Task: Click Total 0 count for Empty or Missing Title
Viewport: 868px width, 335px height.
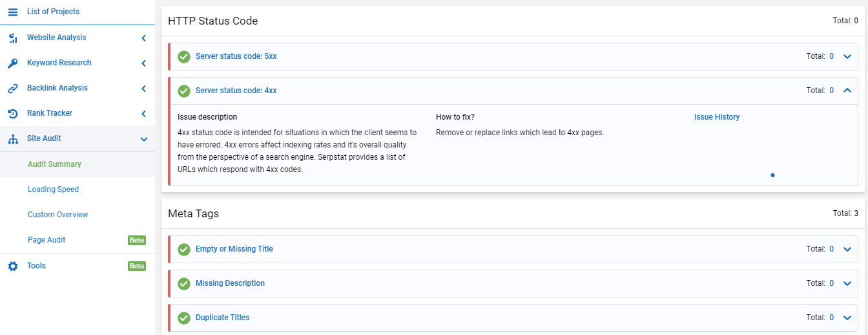Action: tap(831, 249)
